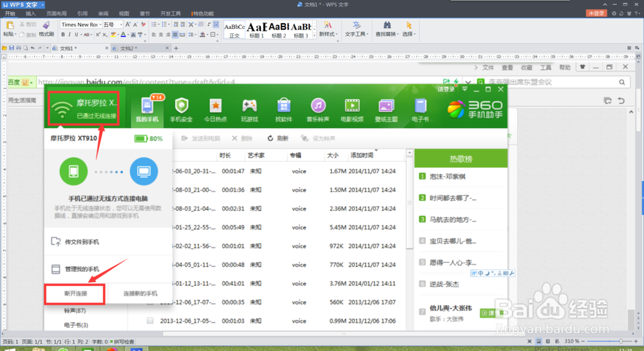Toggle bold formatting in WPS
This screenshot has width=644, height=351.
[63, 35]
